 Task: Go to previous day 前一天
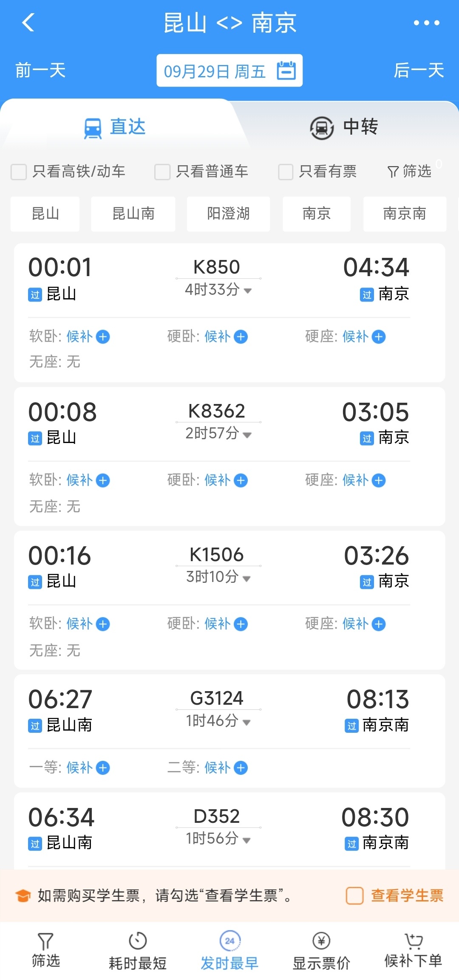pos(40,71)
